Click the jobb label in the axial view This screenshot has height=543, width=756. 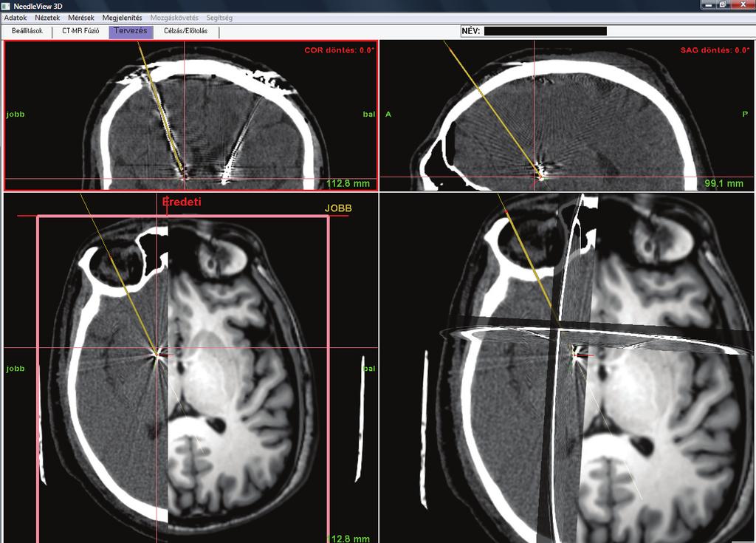16,369
